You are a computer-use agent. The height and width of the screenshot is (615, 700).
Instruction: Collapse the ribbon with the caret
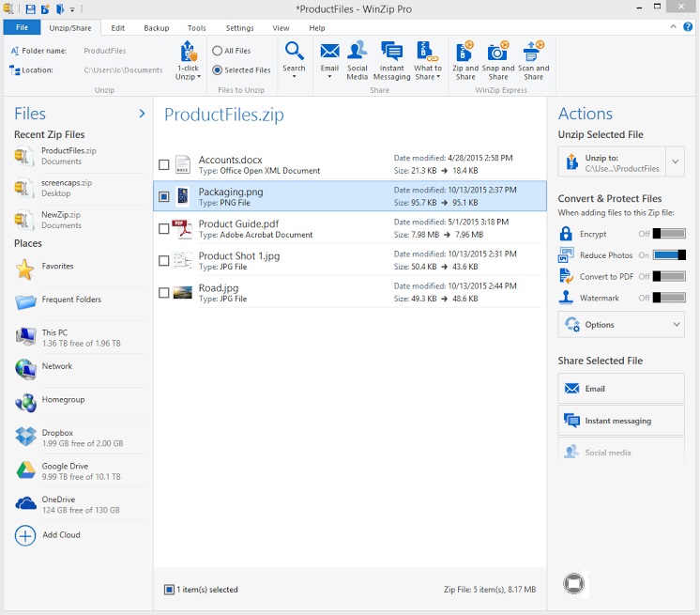[x=673, y=27]
